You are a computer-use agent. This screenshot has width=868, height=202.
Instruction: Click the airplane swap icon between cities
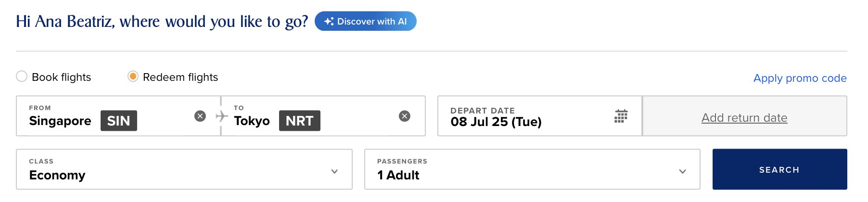(x=221, y=116)
